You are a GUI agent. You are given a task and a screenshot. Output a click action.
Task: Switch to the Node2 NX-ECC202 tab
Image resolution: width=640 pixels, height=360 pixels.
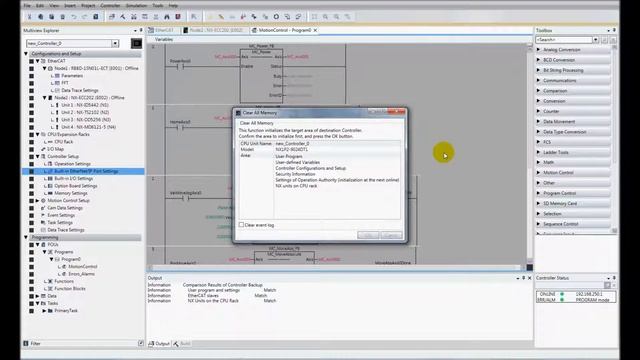[213, 30]
